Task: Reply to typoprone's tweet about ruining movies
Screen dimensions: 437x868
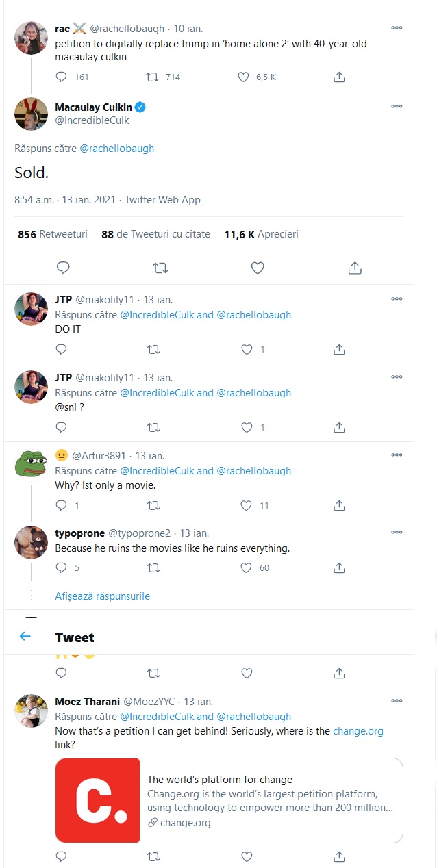Action: [61, 567]
